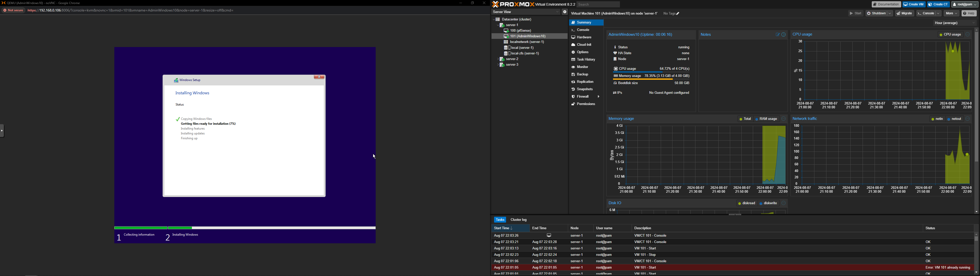Screen dimensions: 980x276
Task: Toggle the diskread legend series
Action: pyautogui.click(x=746, y=204)
